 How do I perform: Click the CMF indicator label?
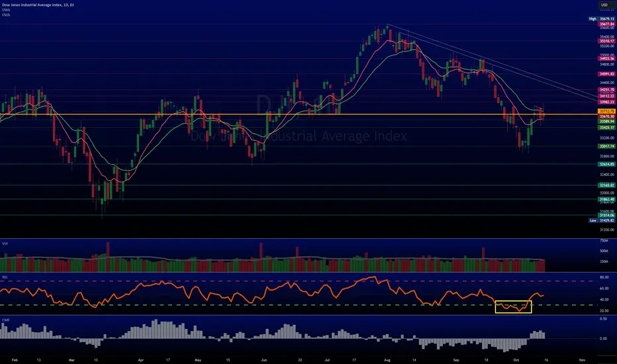coord(5,320)
